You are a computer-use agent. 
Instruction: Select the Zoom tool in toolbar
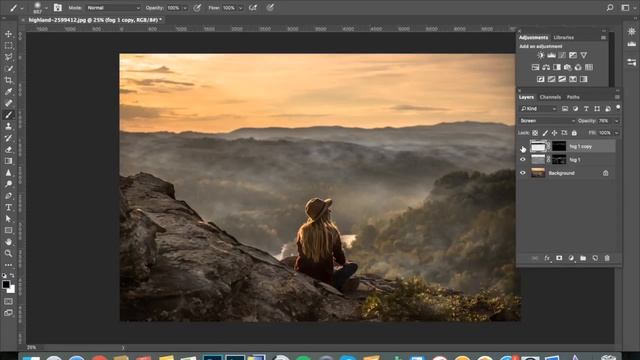point(8,253)
